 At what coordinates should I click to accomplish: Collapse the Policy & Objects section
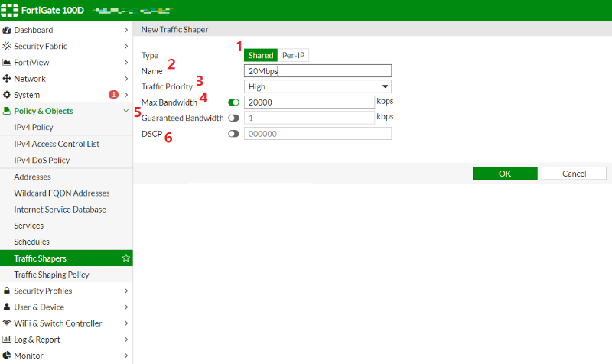click(125, 111)
